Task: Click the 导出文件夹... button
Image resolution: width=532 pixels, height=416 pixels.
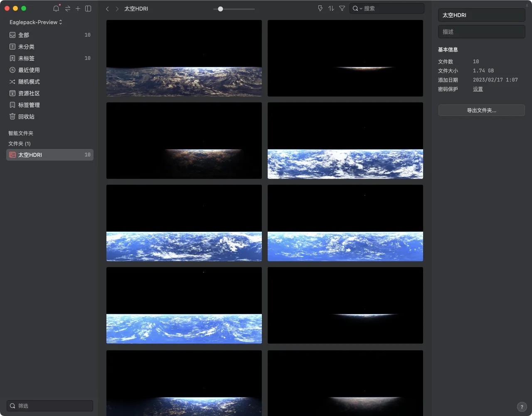Action: 482,110
